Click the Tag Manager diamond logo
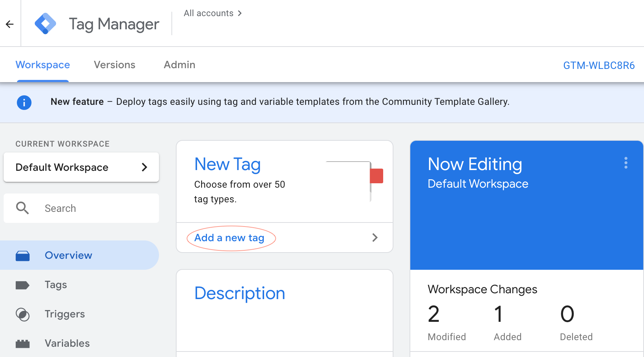This screenshot has height=357, width=644. coord(45,24)
